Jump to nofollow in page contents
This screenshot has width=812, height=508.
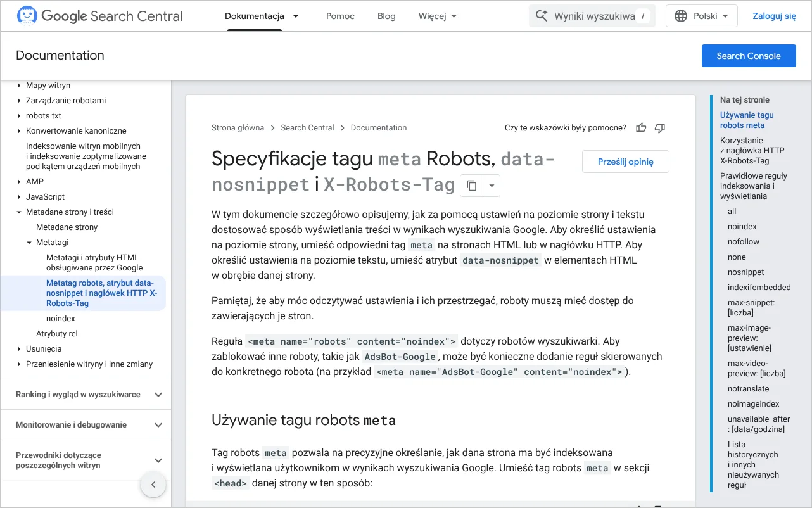tap(744, 242)
